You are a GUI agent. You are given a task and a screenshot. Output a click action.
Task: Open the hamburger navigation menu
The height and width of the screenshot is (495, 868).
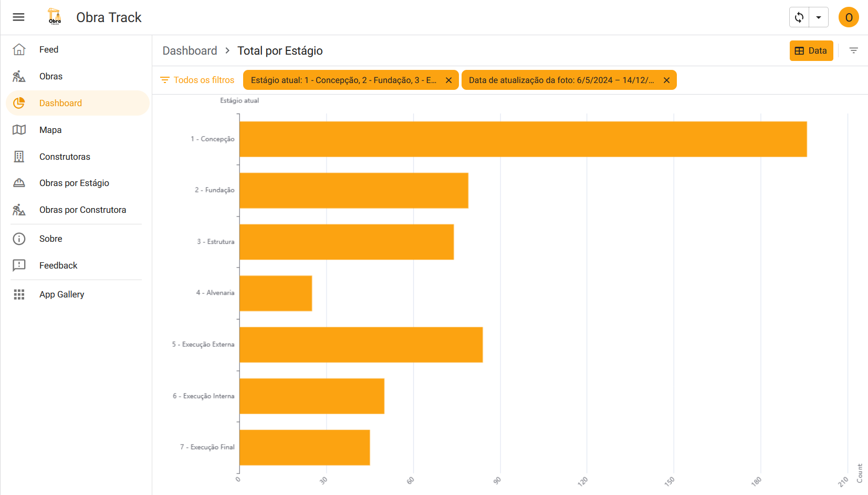point(19,17)
